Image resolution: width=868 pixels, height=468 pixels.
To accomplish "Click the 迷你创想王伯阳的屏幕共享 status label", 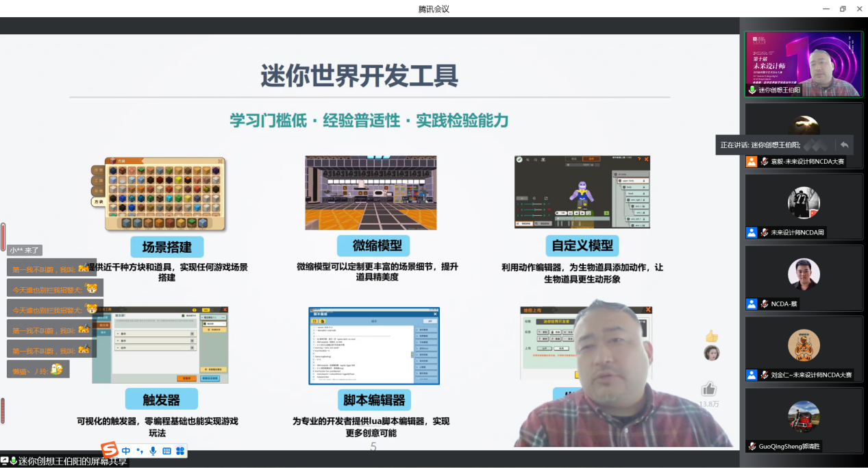I will (x=73, y=461).
